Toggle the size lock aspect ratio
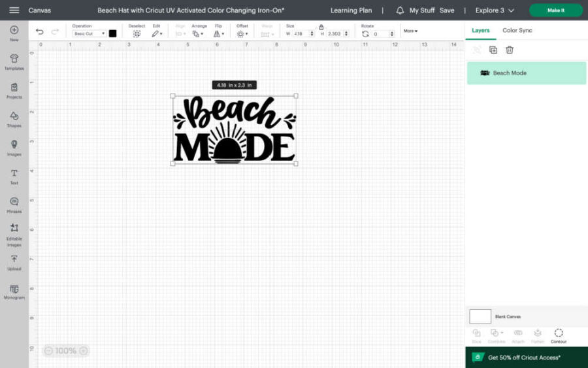 point(321,27)
